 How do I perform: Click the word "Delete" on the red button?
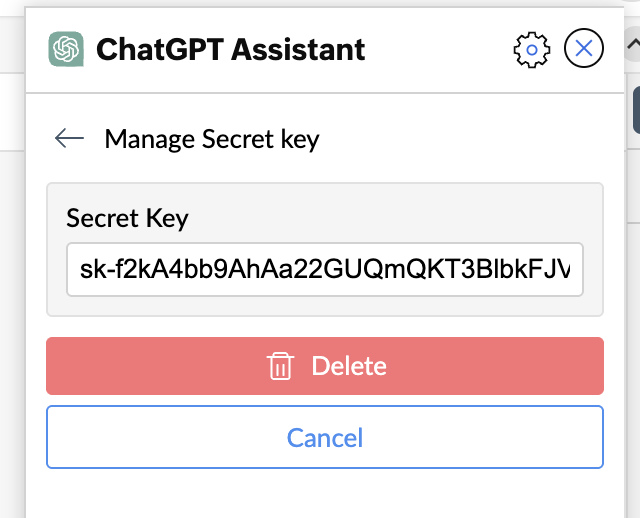pos(349,366)
